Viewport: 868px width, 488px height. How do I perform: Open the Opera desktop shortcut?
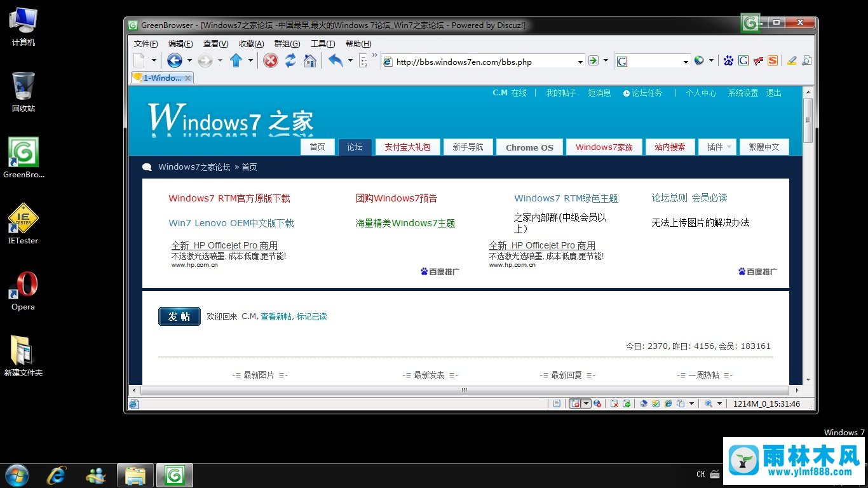coord(24,292)
